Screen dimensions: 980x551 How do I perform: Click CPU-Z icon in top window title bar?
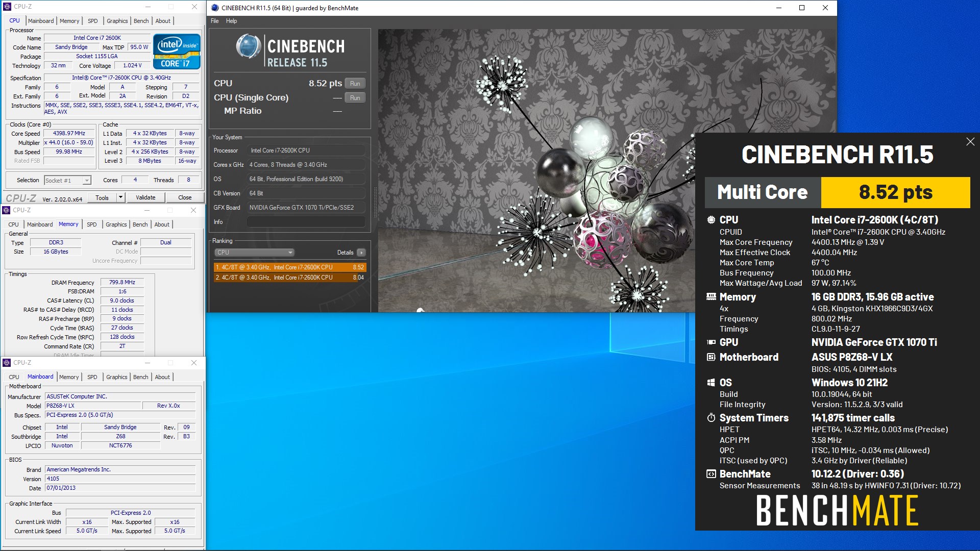tap(7, 7)
